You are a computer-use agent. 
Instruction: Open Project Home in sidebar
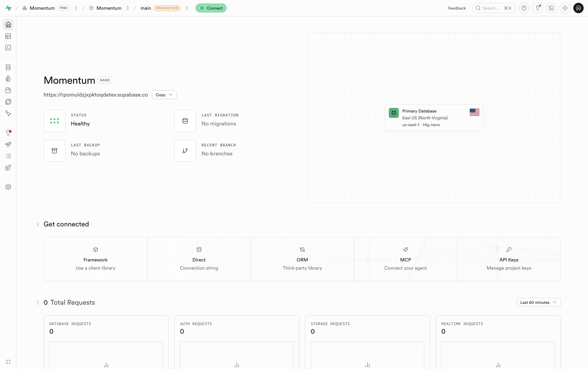click(8, 25)
